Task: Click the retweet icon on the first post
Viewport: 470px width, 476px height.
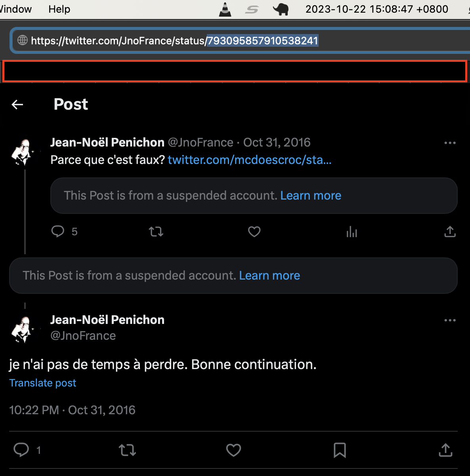Action: [156, 232]
